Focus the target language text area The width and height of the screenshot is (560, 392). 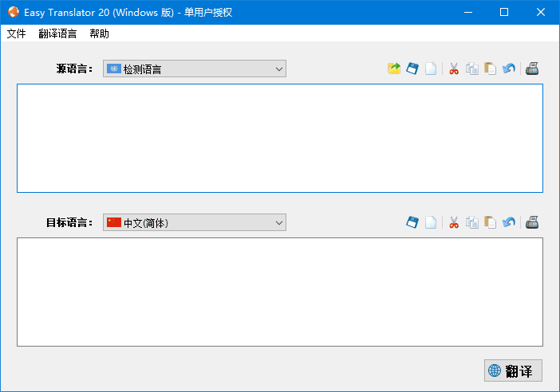[x=280, y=292]
